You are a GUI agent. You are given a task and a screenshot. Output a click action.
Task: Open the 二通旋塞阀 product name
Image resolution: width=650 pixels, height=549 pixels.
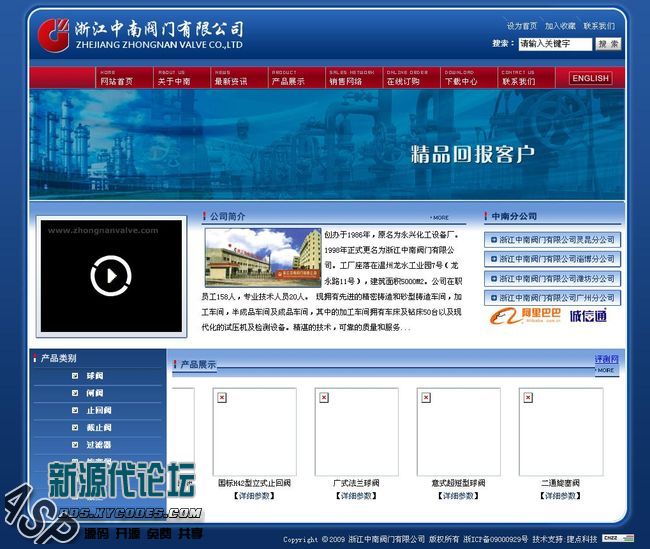pyautogui.click(x=561, y=483)
